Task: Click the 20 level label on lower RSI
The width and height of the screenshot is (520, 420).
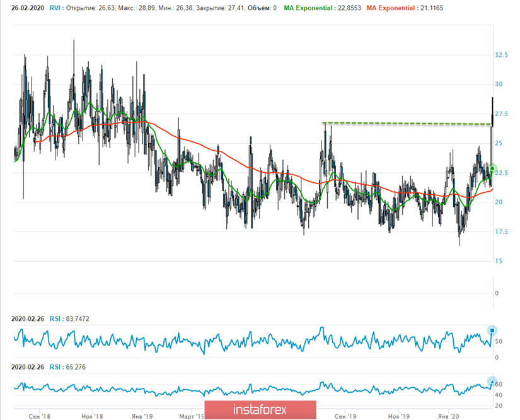Action: coord(499,405)
